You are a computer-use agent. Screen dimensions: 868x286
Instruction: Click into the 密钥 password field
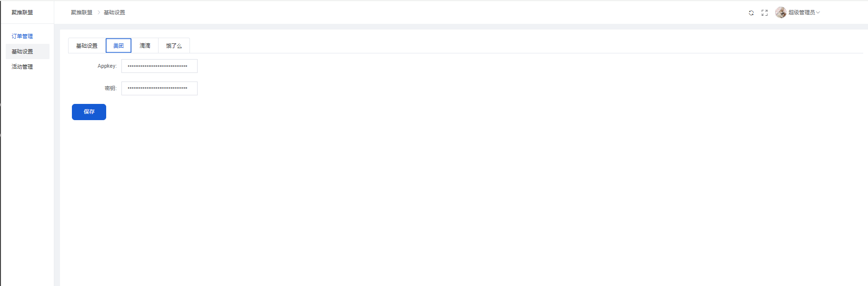pyautogui.click(x=159, y=88)
